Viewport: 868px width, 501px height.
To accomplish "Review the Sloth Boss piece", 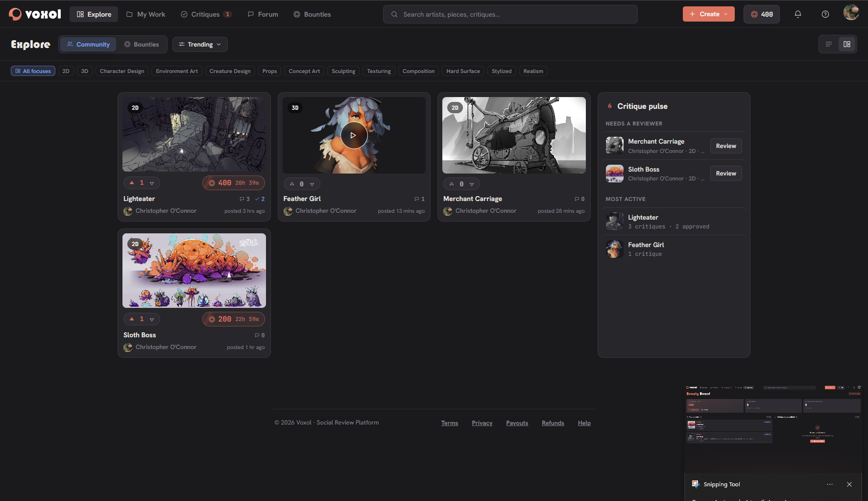I will click(726, 174).
